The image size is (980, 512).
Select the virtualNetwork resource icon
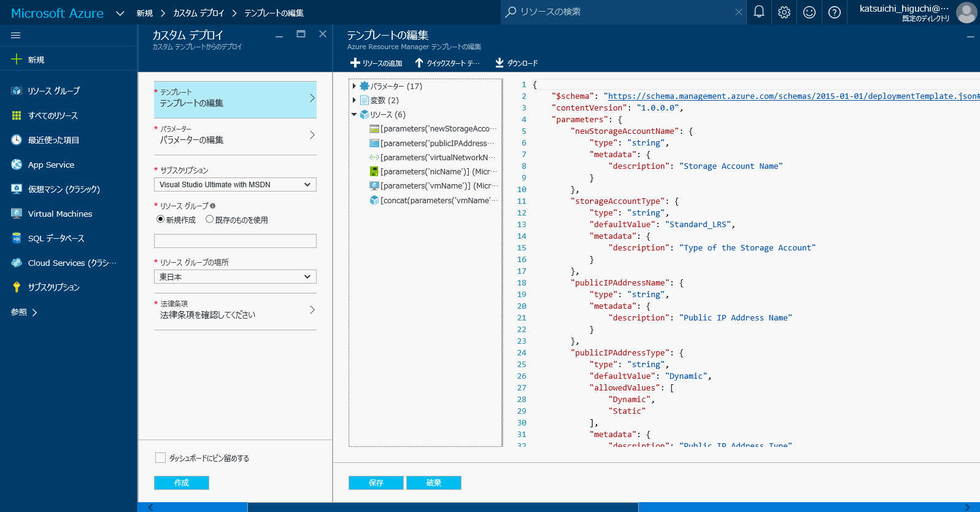click(x=374, y=157)
